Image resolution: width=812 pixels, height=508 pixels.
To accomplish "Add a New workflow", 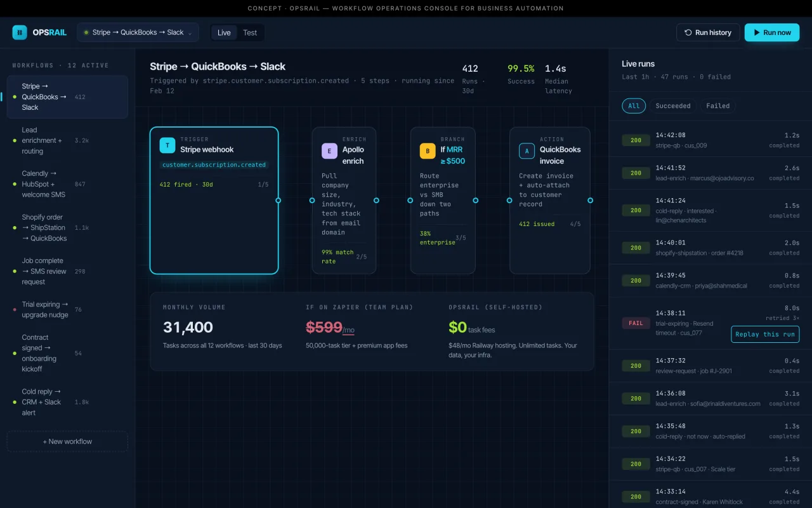I will pyautogui.click(x=67, y=441).
